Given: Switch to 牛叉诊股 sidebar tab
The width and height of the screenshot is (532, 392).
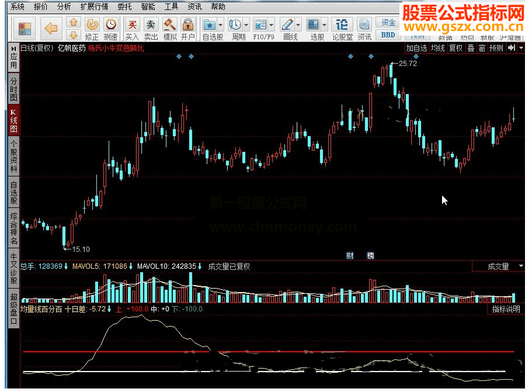Looking at the screenshot, I should (13, 268).
